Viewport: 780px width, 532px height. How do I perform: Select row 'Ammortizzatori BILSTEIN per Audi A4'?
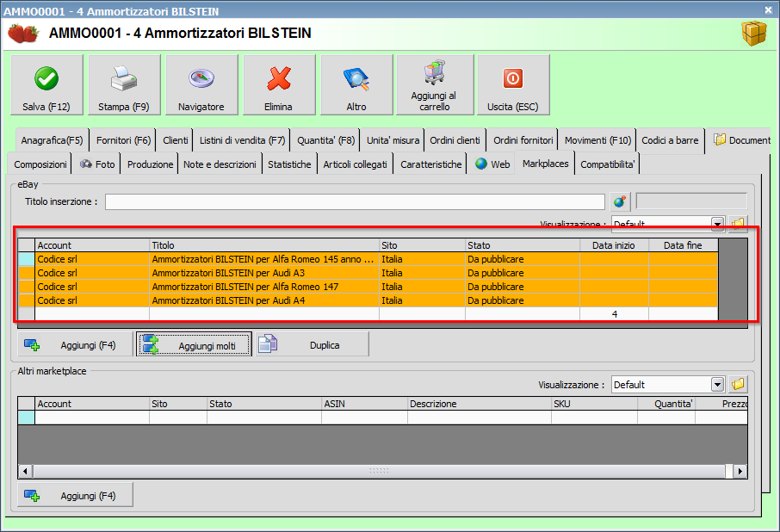pyautogui.click(x=368, y=300)
